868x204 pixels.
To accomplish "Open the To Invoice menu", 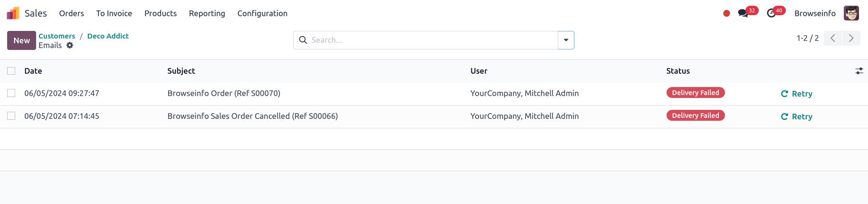I will coord(114,13).
